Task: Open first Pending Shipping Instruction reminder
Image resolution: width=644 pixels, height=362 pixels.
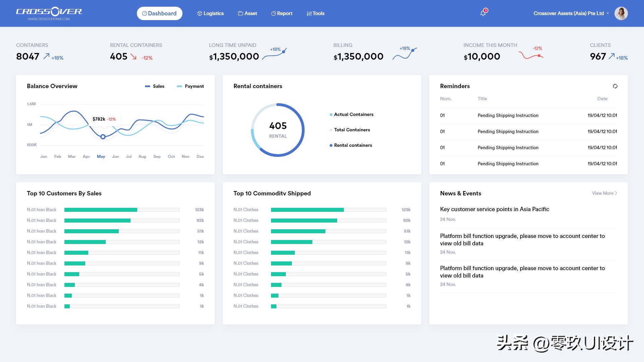Action: [508, 115]
